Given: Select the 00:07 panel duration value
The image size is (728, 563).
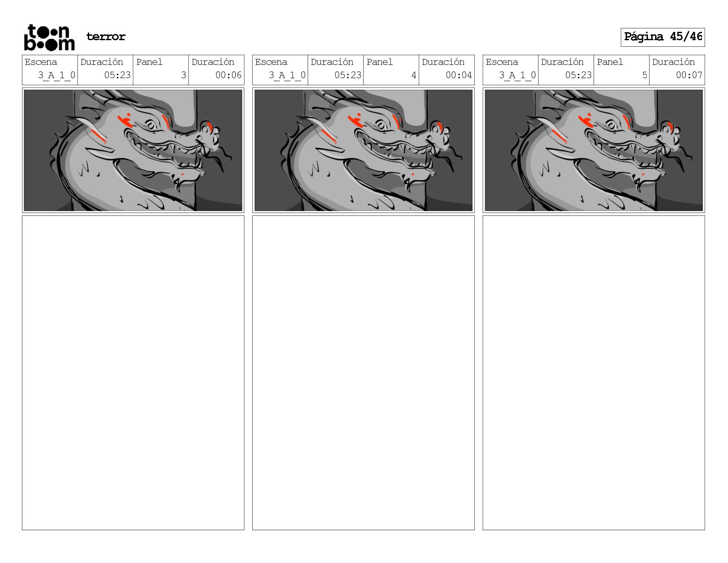Looking at the screenshot, I should click(689, 75).
